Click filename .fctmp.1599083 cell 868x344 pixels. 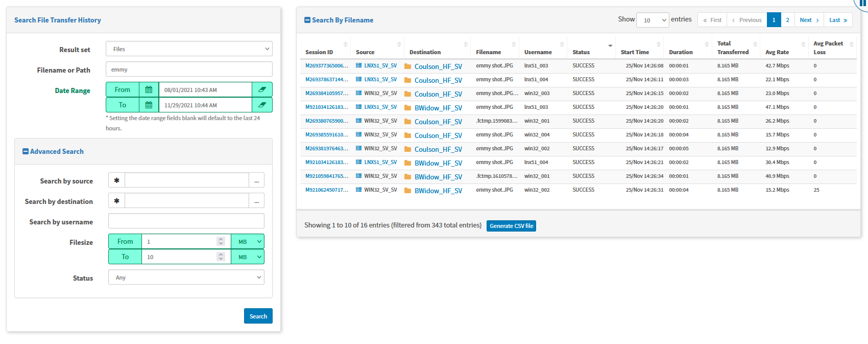point(497,121)
